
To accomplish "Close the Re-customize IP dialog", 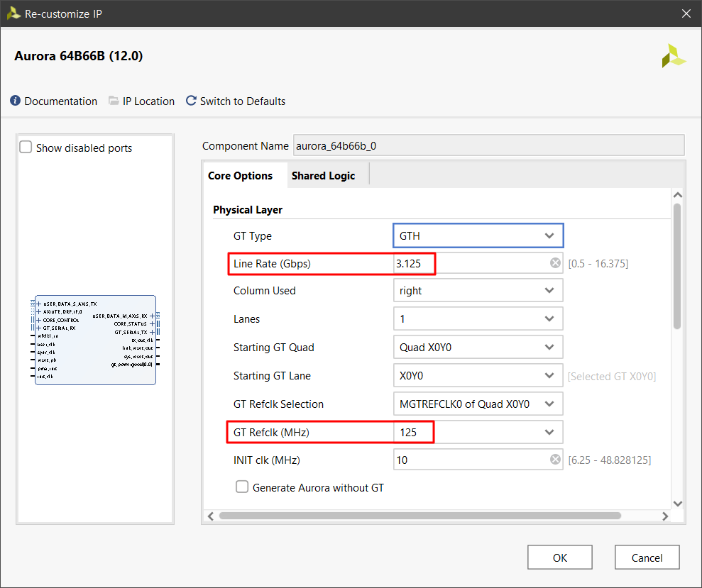I will click(686, 13).
